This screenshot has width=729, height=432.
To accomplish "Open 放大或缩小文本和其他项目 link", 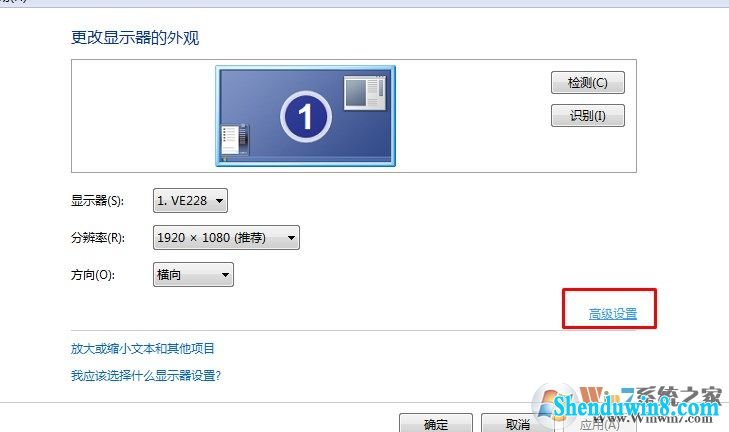I will click(142, 348).
